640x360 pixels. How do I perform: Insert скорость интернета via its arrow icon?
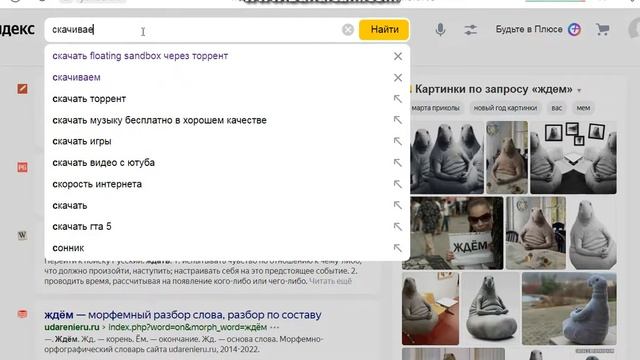[x=398, y=184]
